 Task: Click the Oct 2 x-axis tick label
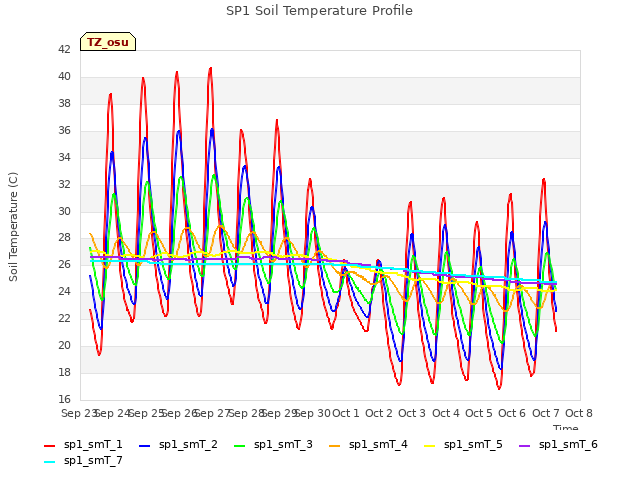[x=379, y=413]
